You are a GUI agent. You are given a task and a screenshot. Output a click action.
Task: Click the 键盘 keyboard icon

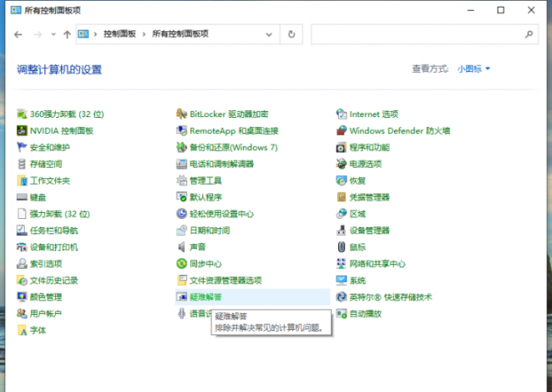[x=22, y=197]
